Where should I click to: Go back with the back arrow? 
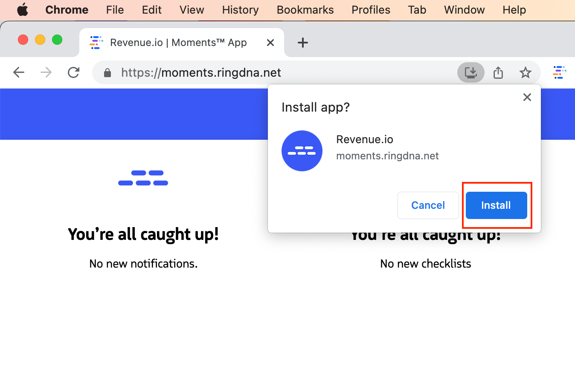pyautogui.click(x=19, y=72)
